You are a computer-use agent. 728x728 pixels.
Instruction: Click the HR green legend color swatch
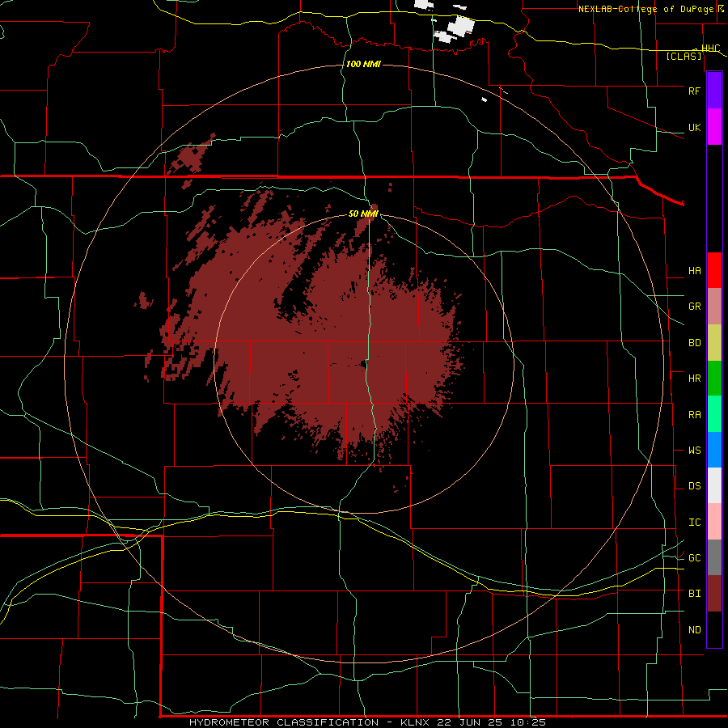pos(714,379)
